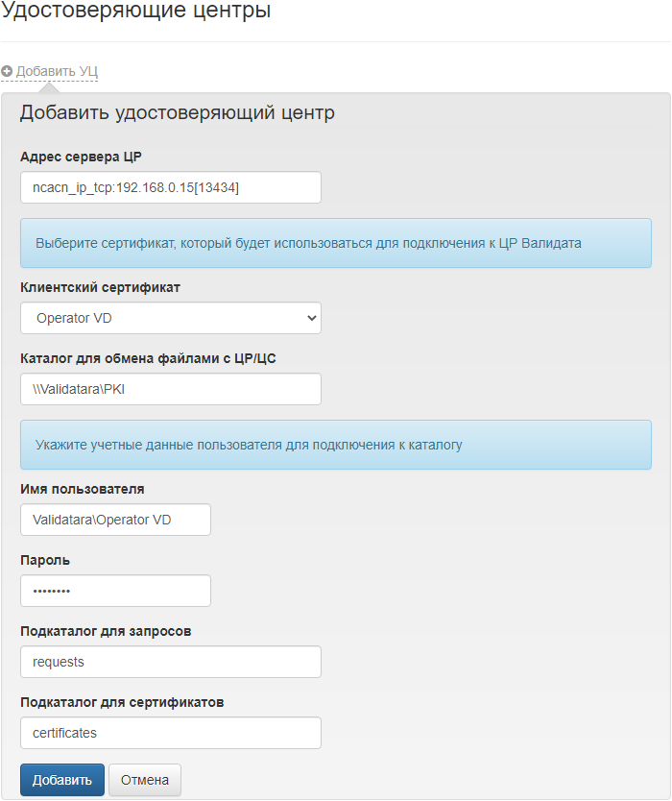Expand the Клиентский сертификат dropdown
Screen dimensions: 672x801
[x=170, y=318]
